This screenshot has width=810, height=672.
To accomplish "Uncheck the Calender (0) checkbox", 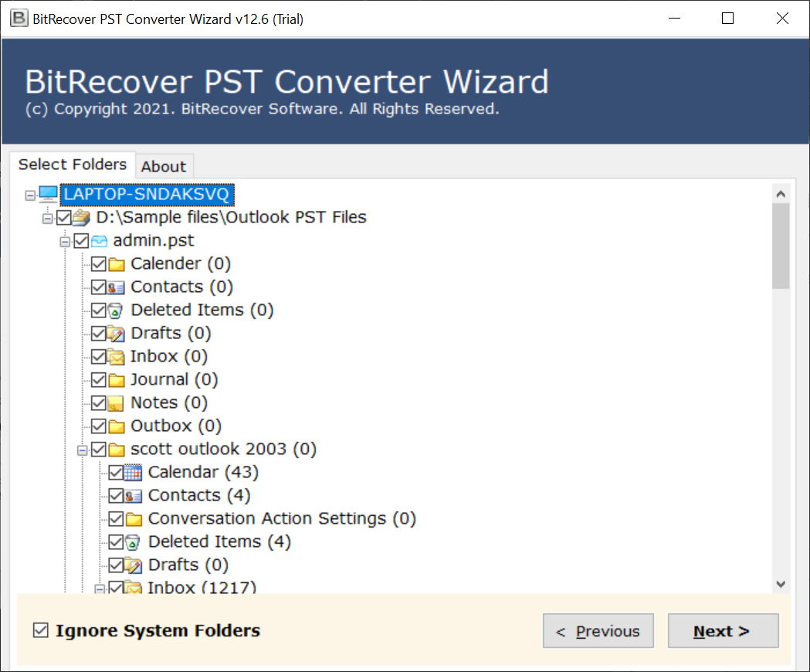I will click(x=99, y=264).
